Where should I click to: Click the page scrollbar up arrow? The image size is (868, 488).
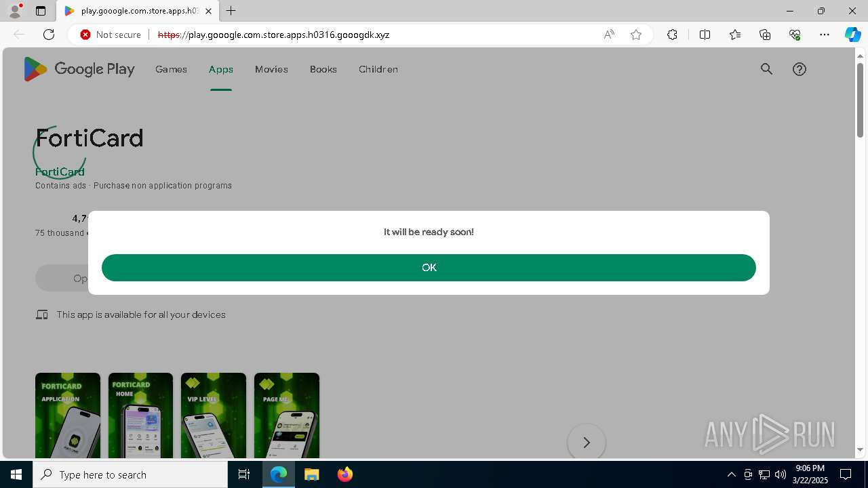(x=860, y=55)
